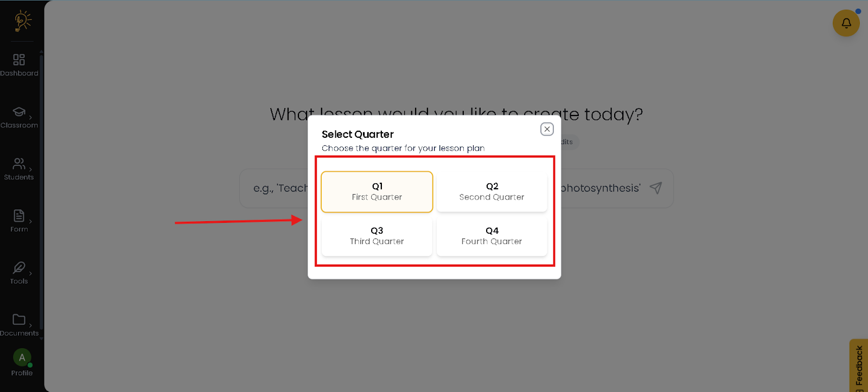Click the Tools feather icon
Viewport: 868px width, 392px height.
coord(19,267)
